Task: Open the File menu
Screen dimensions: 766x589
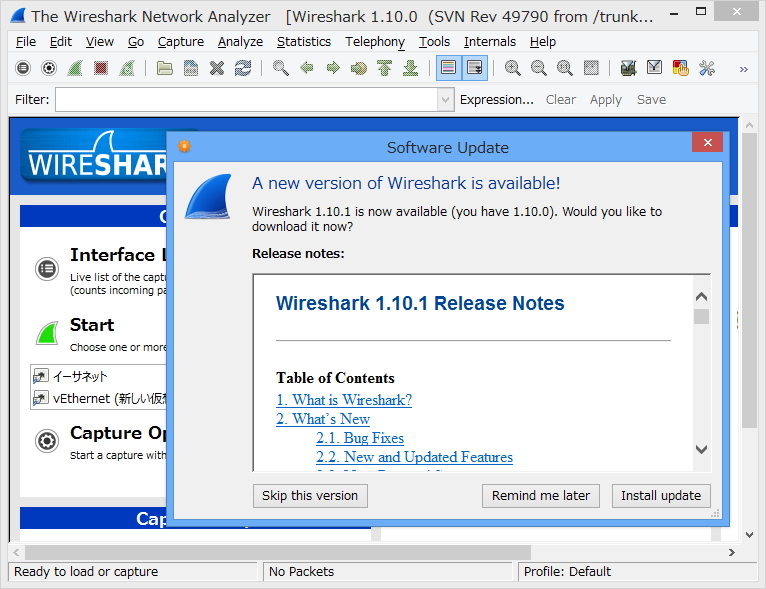Action: (25, 42)
